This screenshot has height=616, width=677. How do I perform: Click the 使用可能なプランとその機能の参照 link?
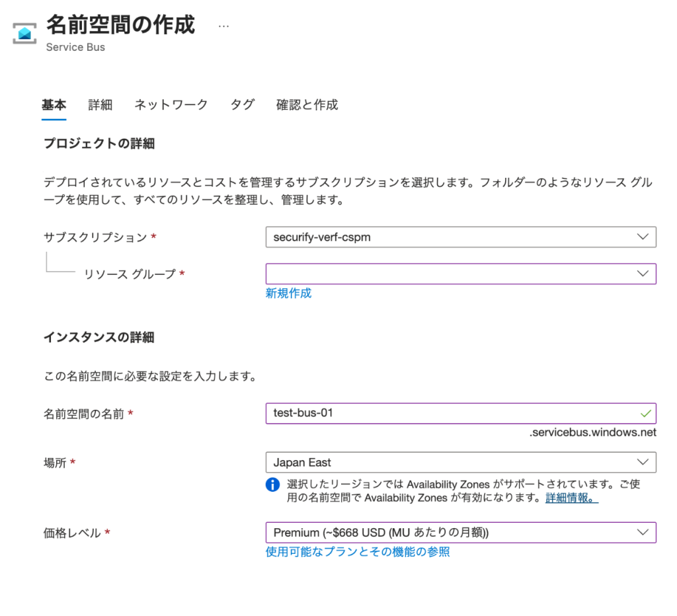point(357,552)
